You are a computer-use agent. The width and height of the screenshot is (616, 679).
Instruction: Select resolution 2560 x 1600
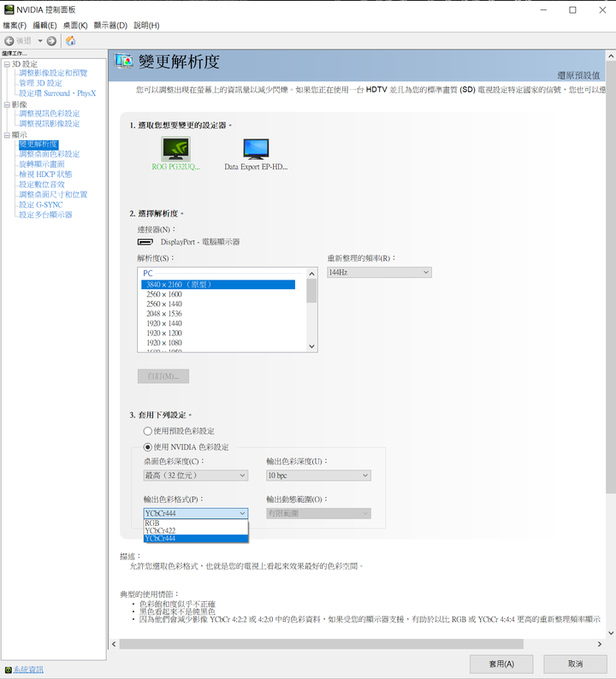[164, 294]
